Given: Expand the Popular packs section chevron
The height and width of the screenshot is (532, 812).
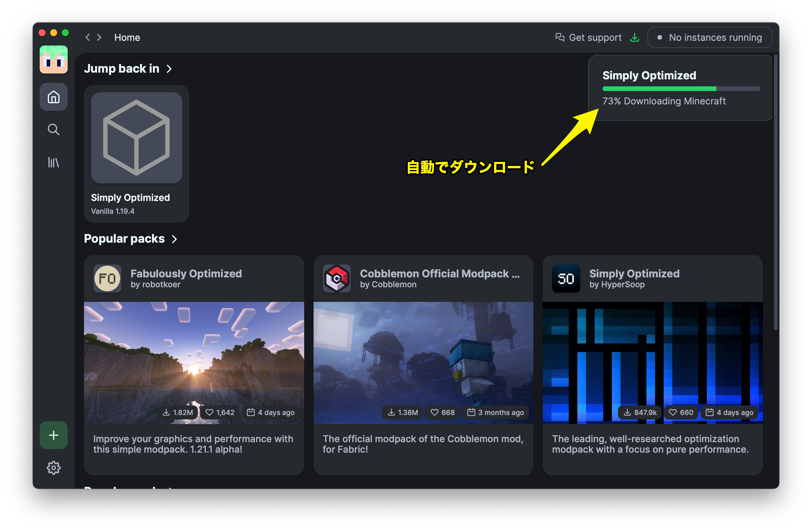Looking at the screenshot, I should 174,239.
